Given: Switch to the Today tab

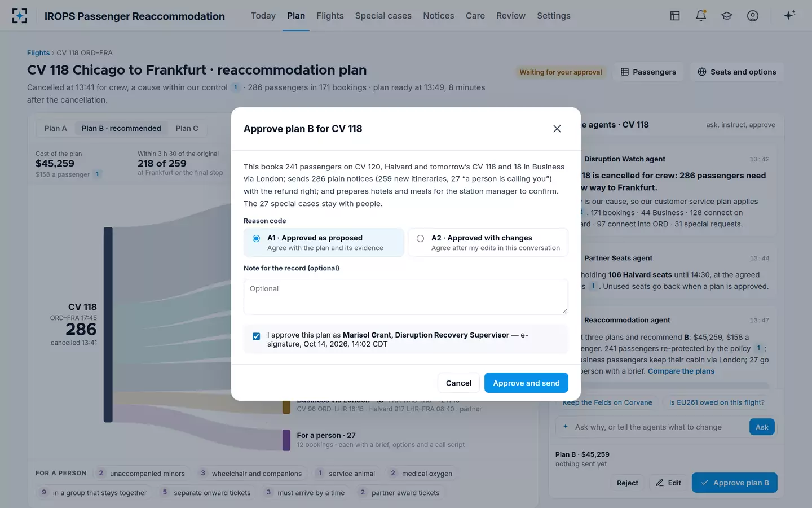Looking at the screenshot, I should pos(263,16).
